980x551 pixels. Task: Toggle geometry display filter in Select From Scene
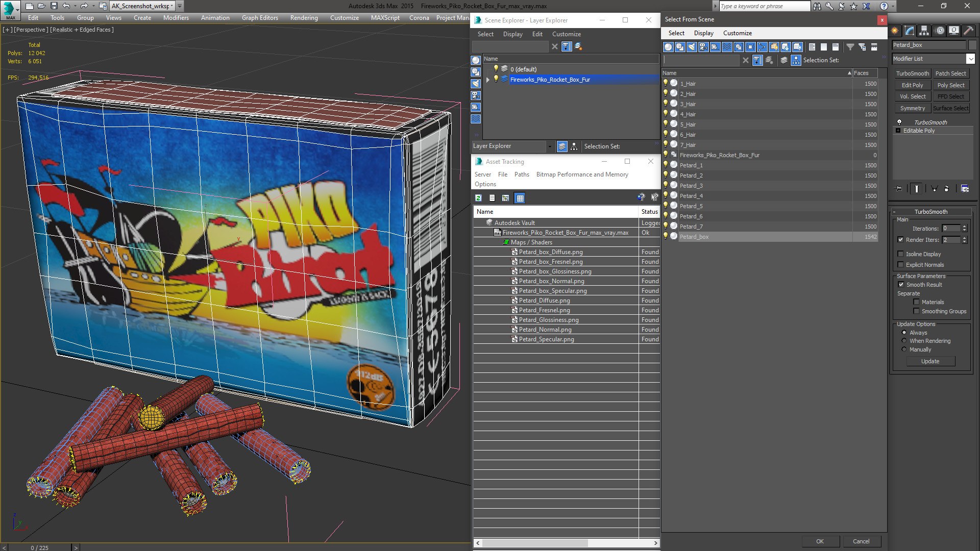(x=668, y=47)
